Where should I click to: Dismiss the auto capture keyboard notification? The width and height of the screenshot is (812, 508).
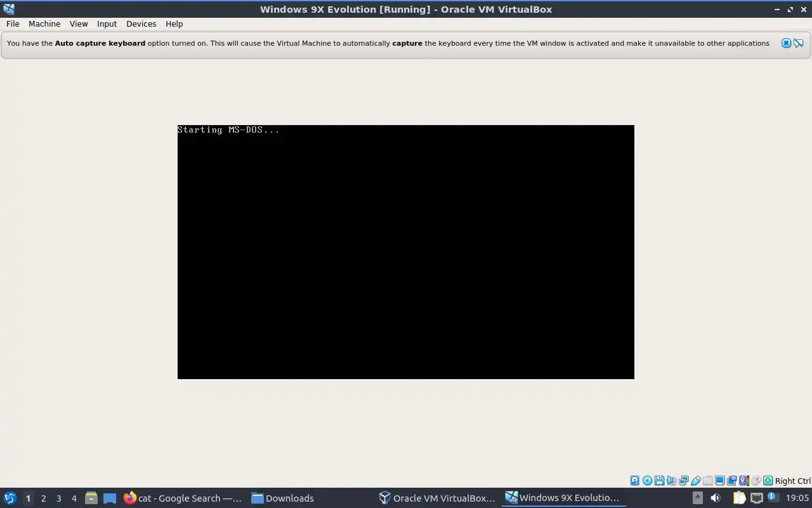coord(786,43)
